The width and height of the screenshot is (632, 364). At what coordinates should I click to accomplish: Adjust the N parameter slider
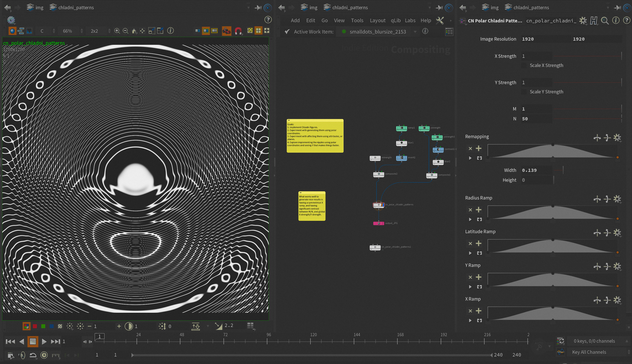(x=588, y=119)
